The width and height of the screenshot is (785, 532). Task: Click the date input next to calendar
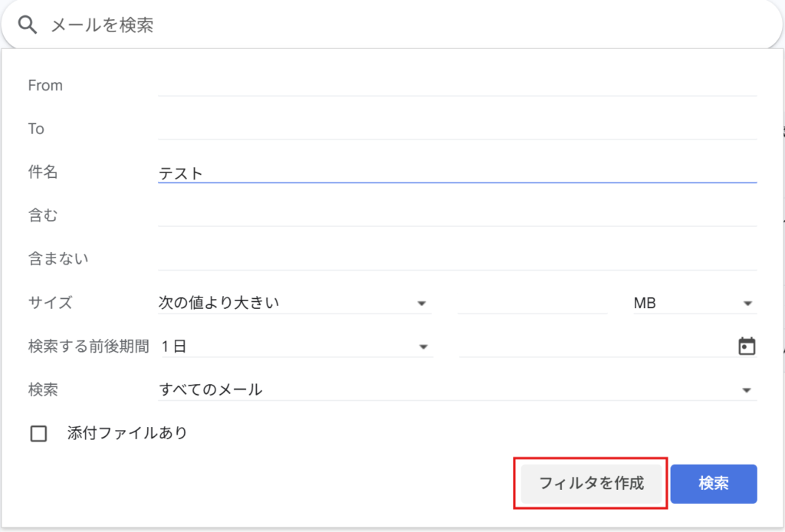pos(596,346)
